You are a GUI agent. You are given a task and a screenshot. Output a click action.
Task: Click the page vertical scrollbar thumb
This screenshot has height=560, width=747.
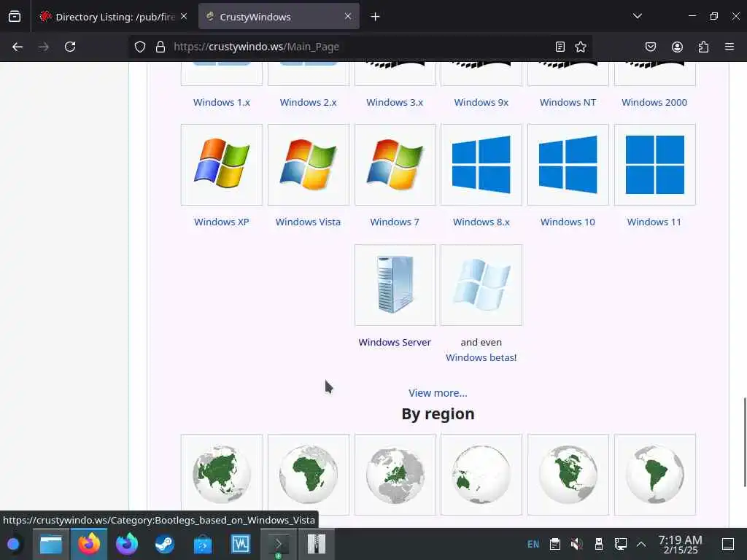coord(745,442)
